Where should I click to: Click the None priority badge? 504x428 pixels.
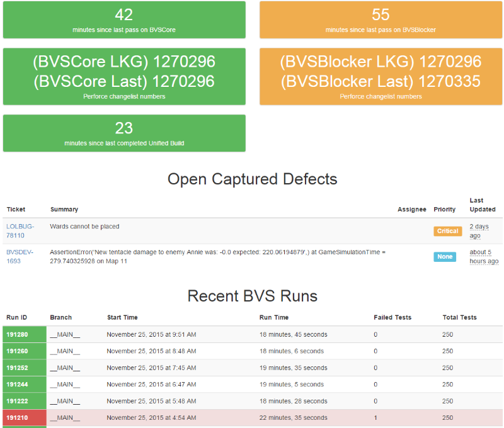[x=445, y=257]
